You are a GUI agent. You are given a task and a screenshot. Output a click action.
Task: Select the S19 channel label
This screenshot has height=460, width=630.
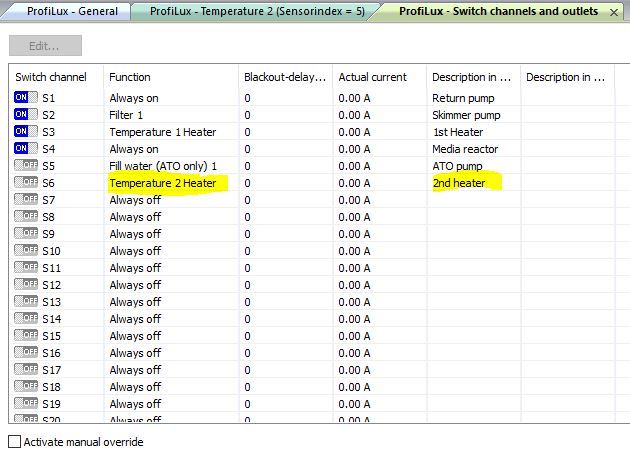coord(51,404)
